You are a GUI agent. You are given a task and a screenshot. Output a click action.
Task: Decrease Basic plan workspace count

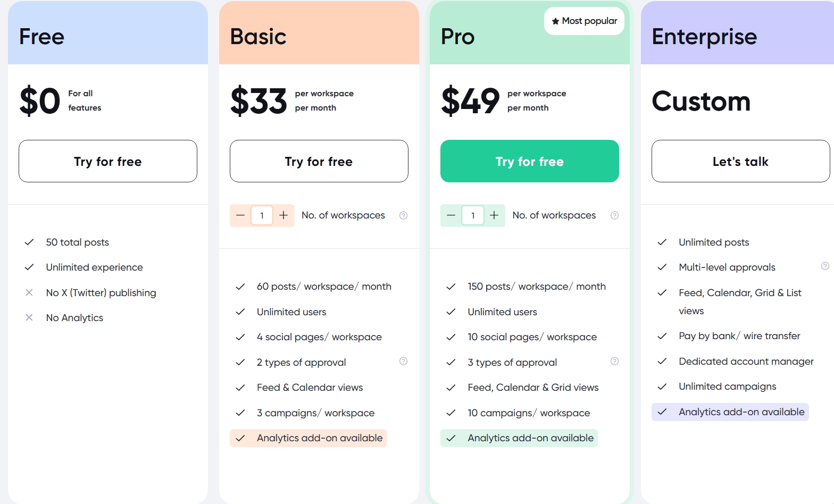[x=240, y=215]
